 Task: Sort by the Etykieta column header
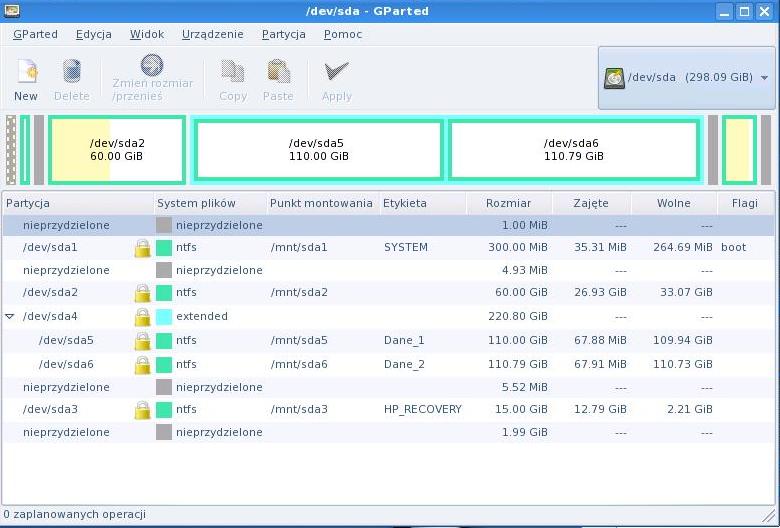click(x=423, y=203)
